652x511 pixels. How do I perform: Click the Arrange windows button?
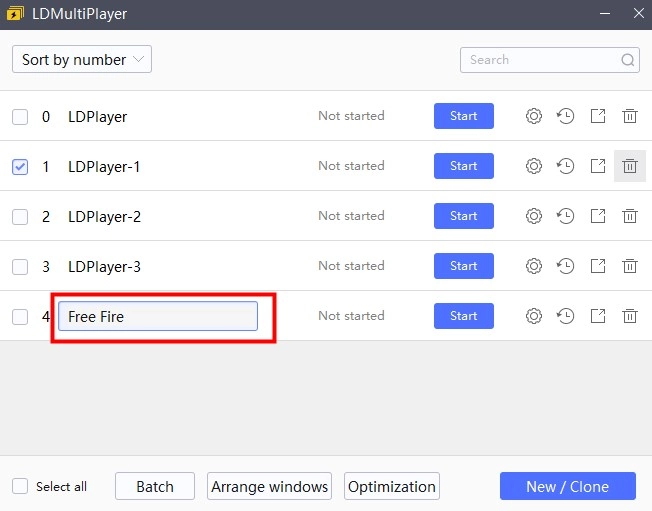269,486
